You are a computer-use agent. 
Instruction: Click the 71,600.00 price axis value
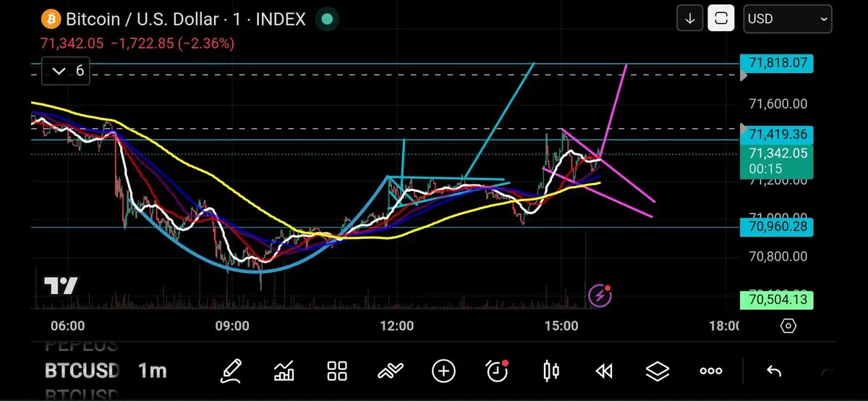coord(778,104)
